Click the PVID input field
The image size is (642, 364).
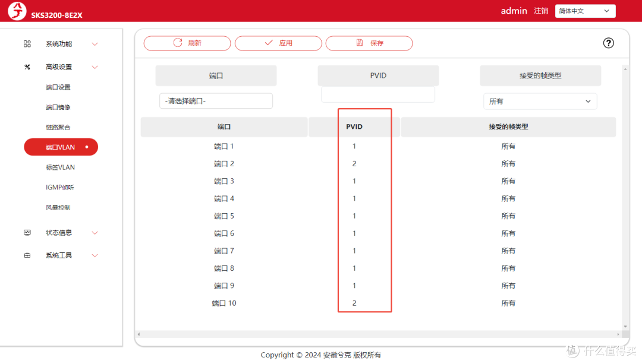(x=378, y=94)
